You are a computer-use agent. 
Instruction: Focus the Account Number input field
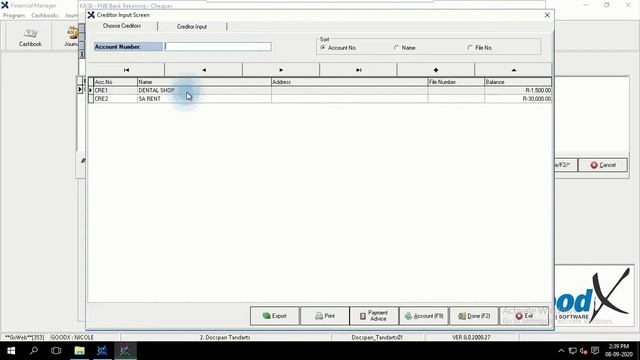pyautogui.click(x=218, y=47)
